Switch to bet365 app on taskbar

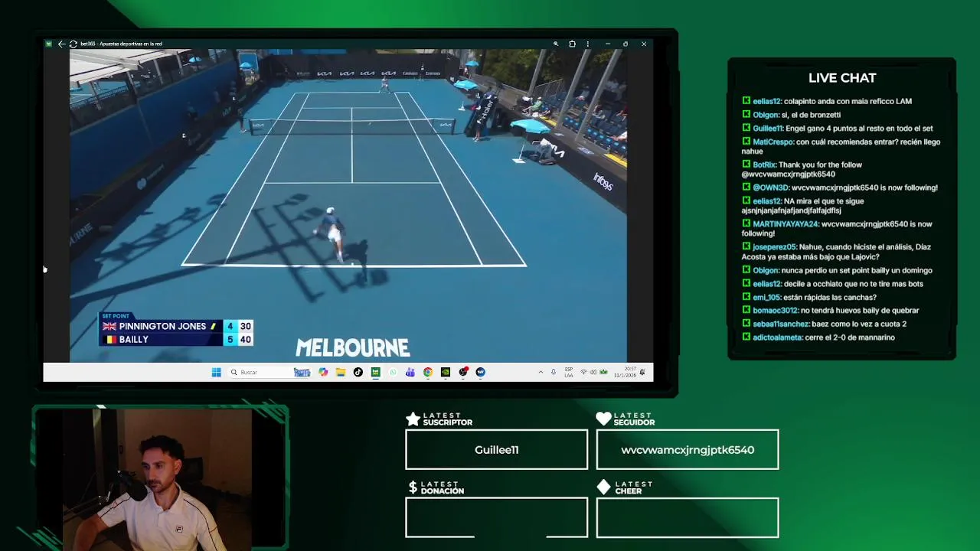click(375, 372)
